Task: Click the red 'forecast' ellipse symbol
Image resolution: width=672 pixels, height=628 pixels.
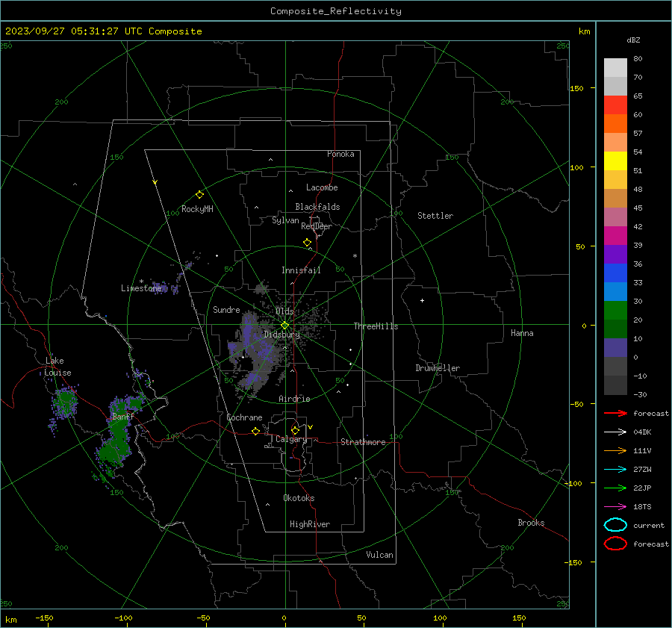Action: pos(615,544)
